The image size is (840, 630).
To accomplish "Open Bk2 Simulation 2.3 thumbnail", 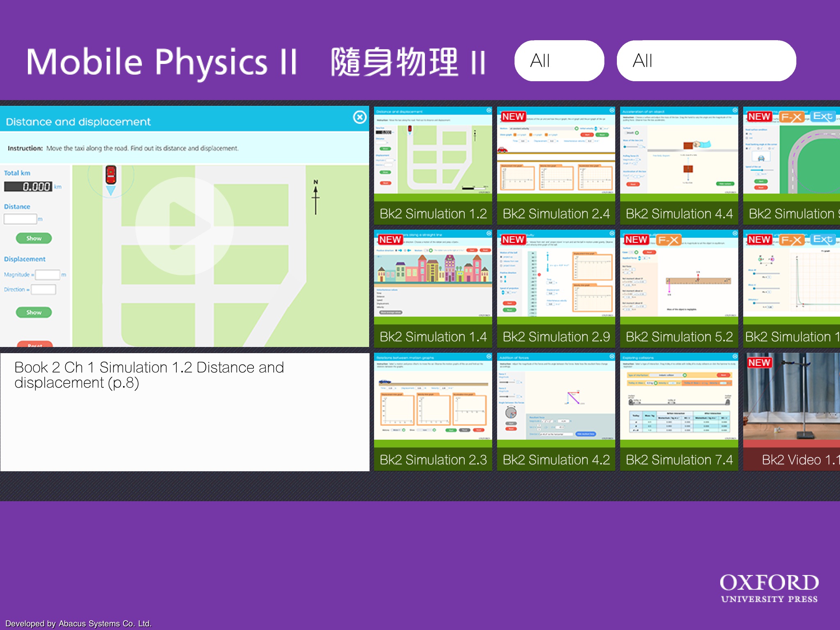I will (433, 411).
